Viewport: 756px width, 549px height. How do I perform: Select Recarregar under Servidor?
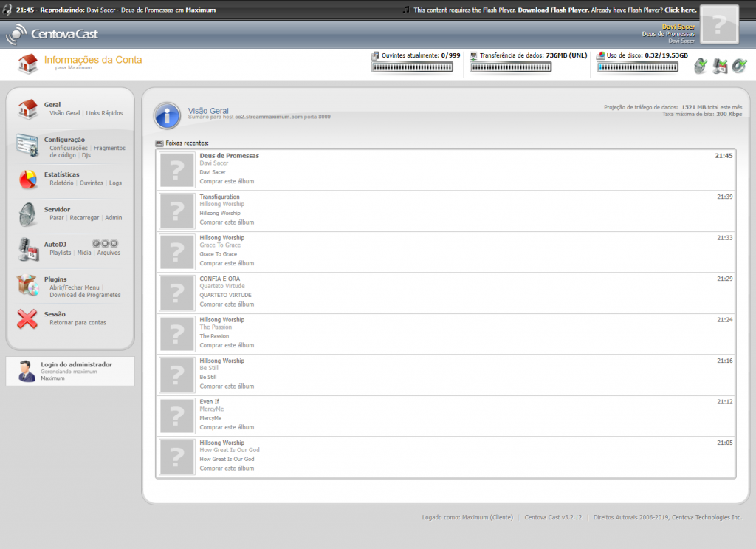click(84, 217)
